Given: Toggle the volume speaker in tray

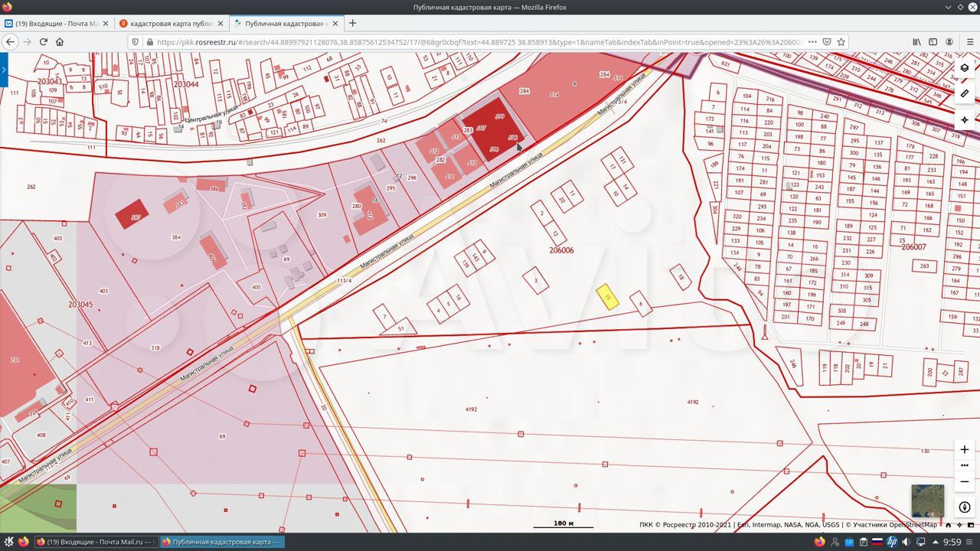Looking at the screenshot, I should [906, 542].
